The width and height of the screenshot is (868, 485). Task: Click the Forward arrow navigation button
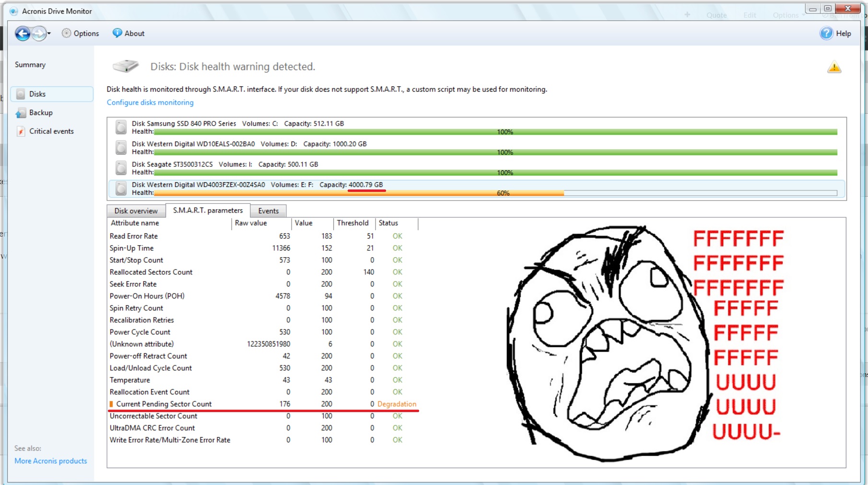[x=39, y=34]
